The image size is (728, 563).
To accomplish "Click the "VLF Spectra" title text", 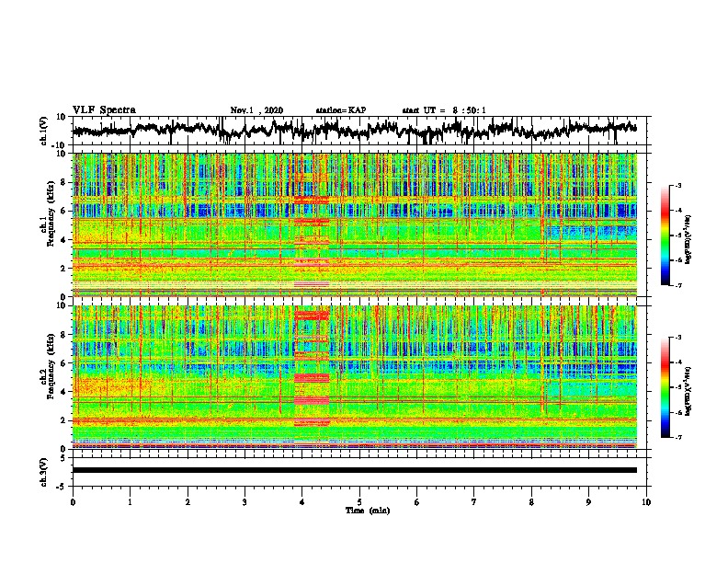I will click(x=104, y=110).
